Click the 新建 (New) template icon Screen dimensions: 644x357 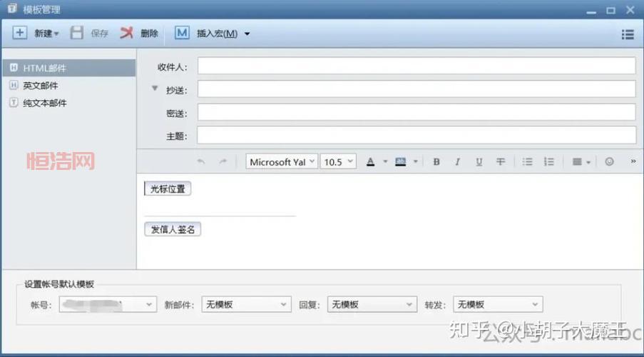20,33
